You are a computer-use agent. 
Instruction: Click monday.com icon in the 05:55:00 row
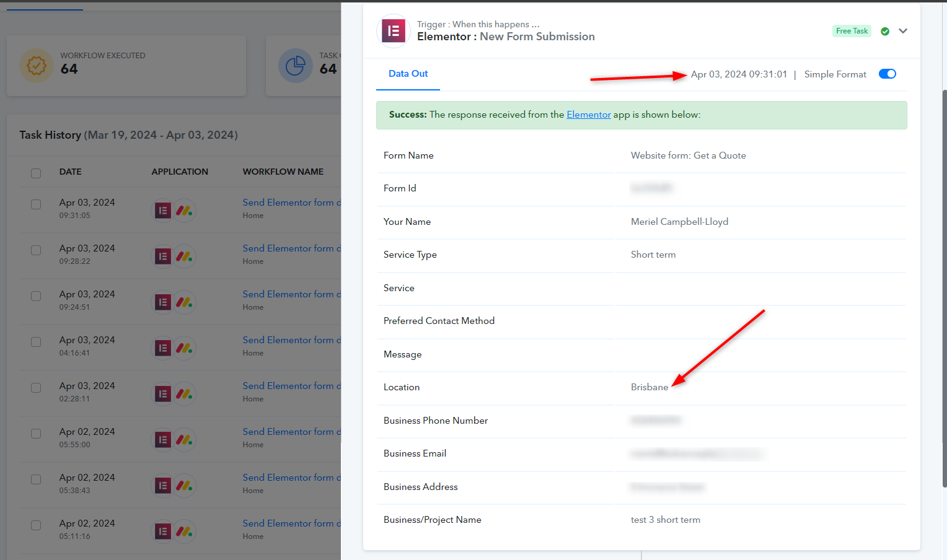coord(184,440)
